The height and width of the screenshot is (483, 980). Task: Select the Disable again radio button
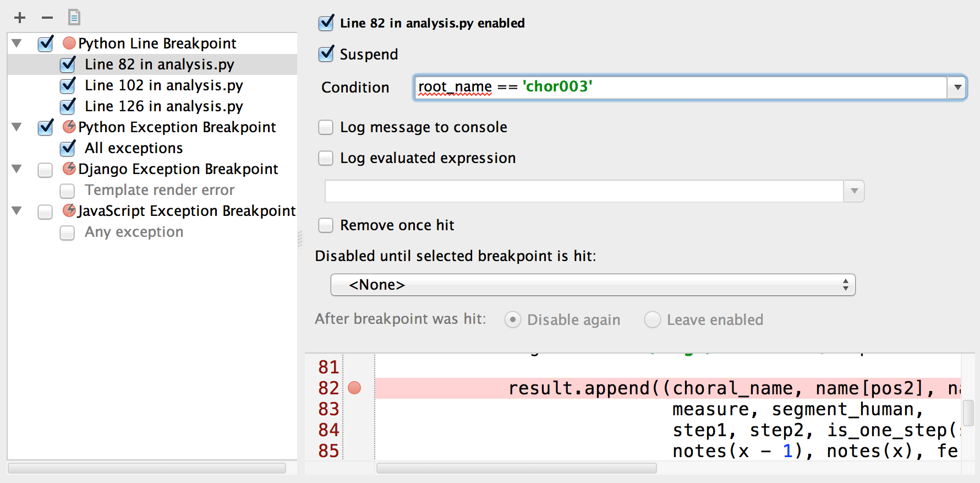(x=512, y=319)
